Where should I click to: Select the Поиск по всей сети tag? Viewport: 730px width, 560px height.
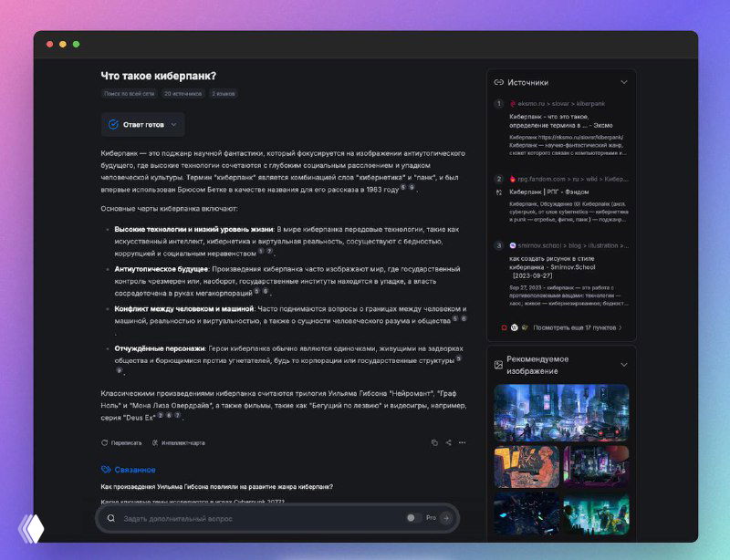point(128,93)
